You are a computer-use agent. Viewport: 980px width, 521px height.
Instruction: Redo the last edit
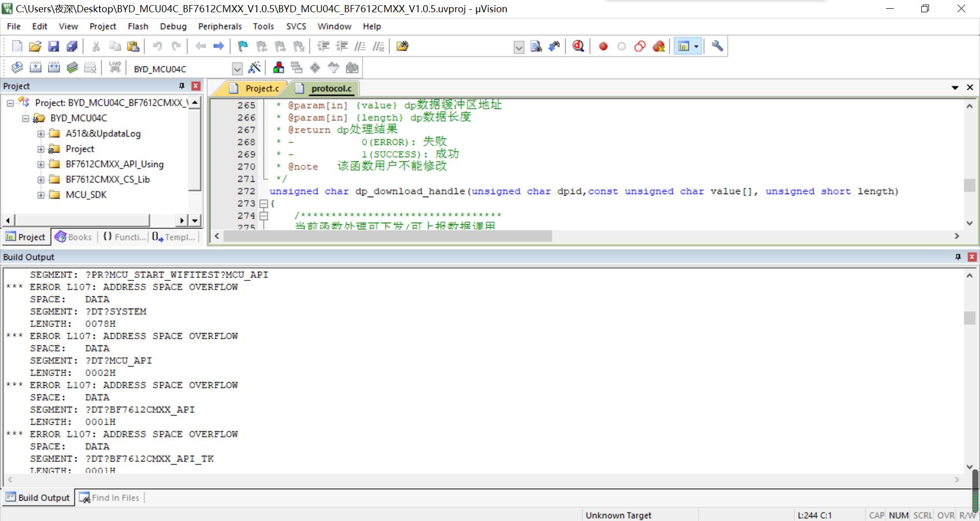pyautogui.click(x=176, y=46)
